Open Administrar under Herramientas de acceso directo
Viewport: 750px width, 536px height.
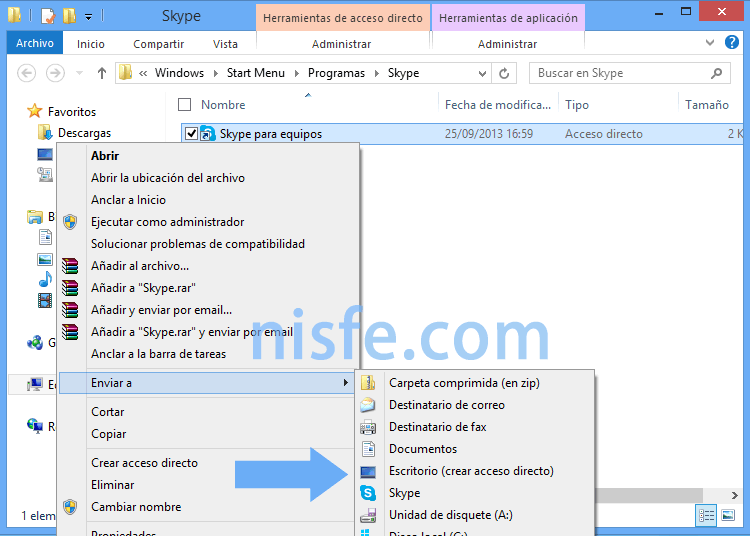coord(341,44)
